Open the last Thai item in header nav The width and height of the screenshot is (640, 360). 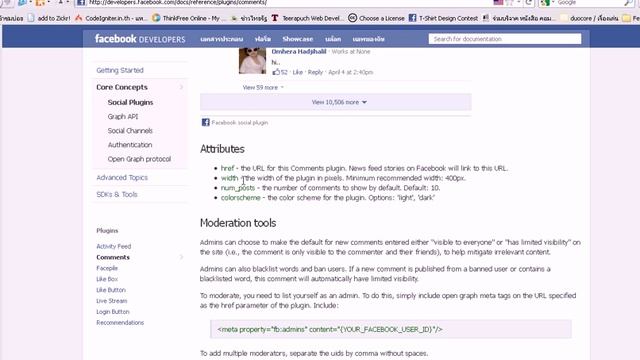click(369, 39)
